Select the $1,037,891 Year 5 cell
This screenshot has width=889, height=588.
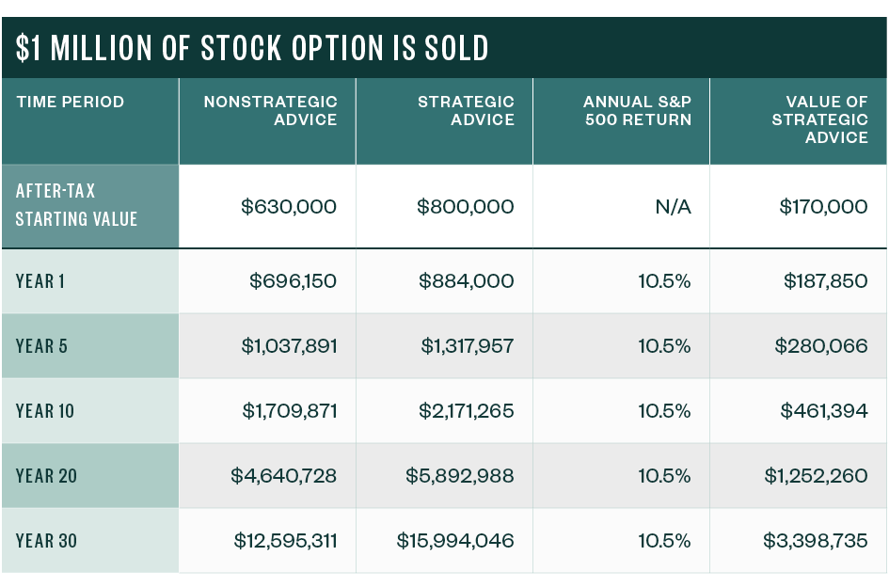tap(289, 345)
